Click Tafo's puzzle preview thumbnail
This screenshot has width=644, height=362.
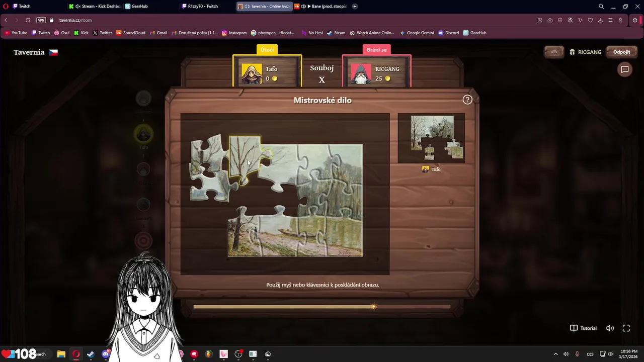(431, 138)
